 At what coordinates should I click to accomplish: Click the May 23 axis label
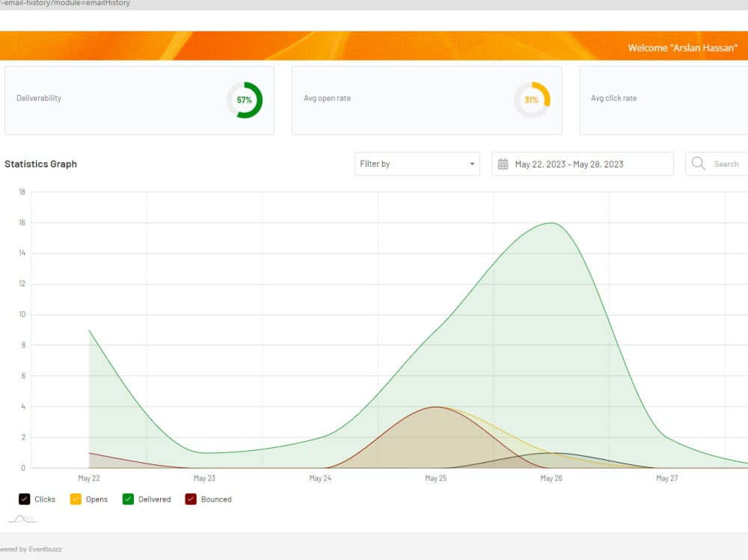204,478
